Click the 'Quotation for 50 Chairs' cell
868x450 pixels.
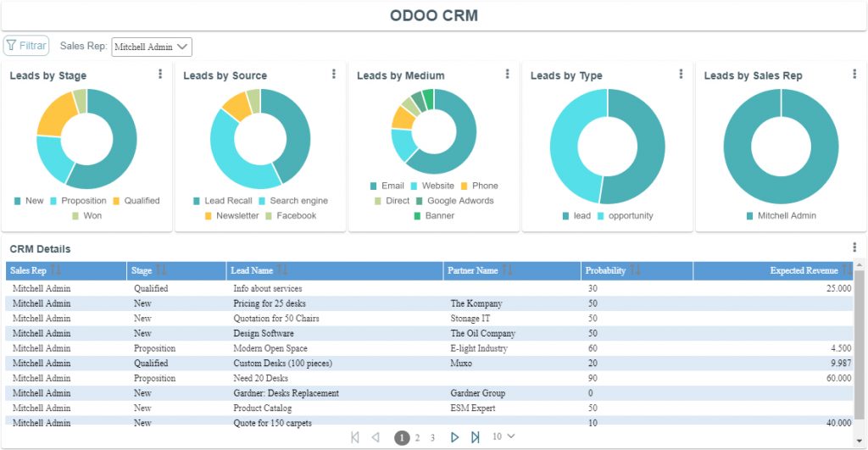click(x=275, y=319)
